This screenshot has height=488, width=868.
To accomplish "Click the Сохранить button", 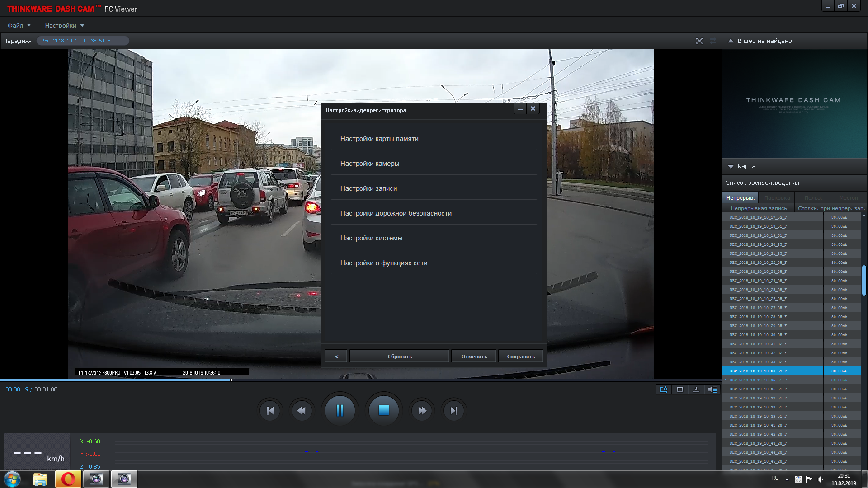I will point(521,357).
